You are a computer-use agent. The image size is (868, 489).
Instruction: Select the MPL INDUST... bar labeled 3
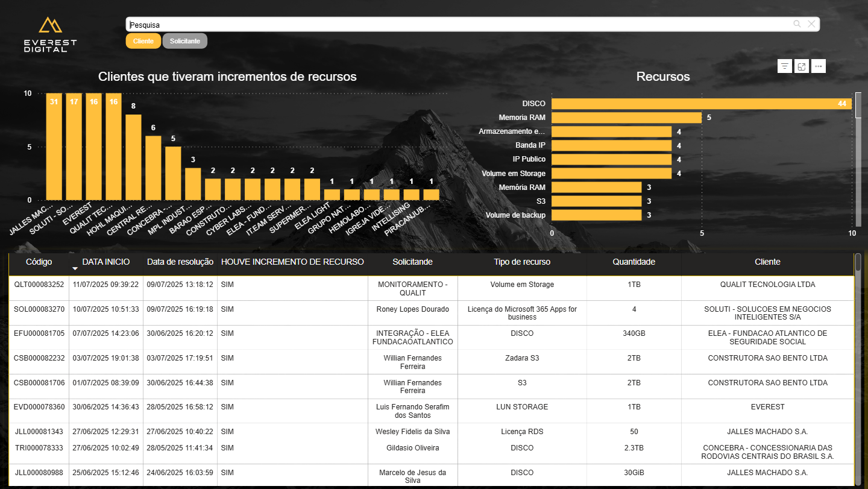pos(193,184)
